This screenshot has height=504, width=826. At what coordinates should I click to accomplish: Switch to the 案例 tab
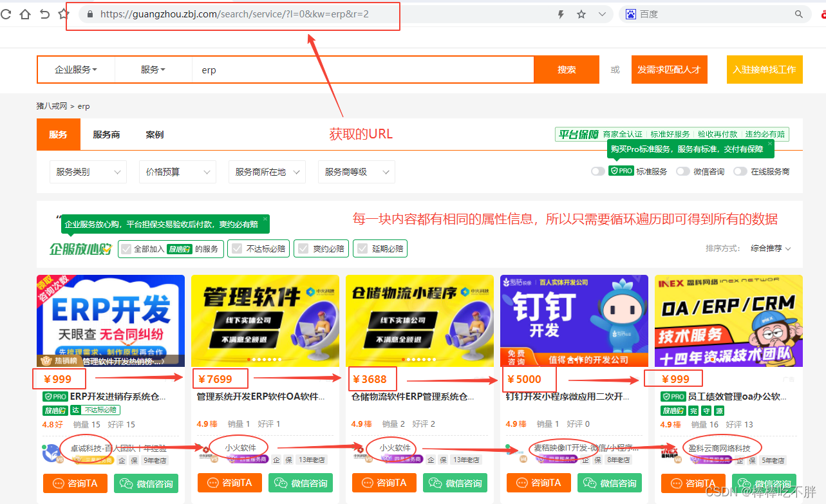[155, 135]
